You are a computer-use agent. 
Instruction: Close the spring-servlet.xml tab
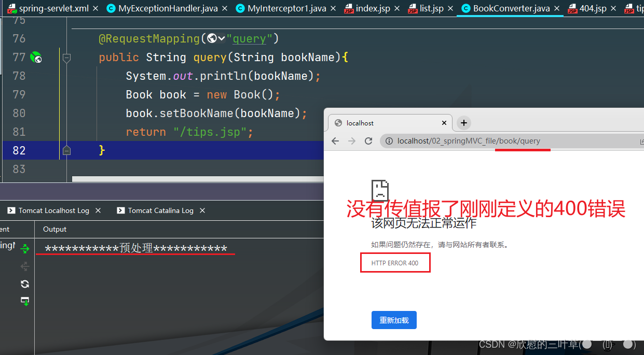[97, 9]
